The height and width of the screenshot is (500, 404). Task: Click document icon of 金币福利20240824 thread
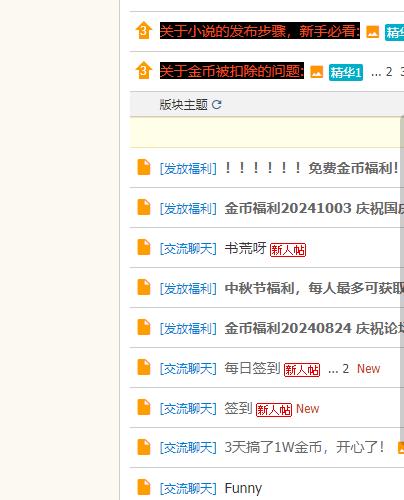click(x=144, y=327)
